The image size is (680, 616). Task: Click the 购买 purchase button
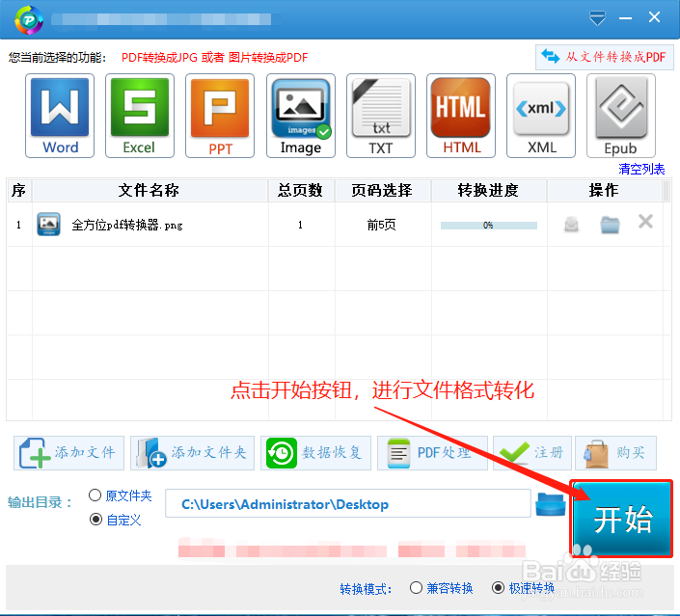[615, 452]
